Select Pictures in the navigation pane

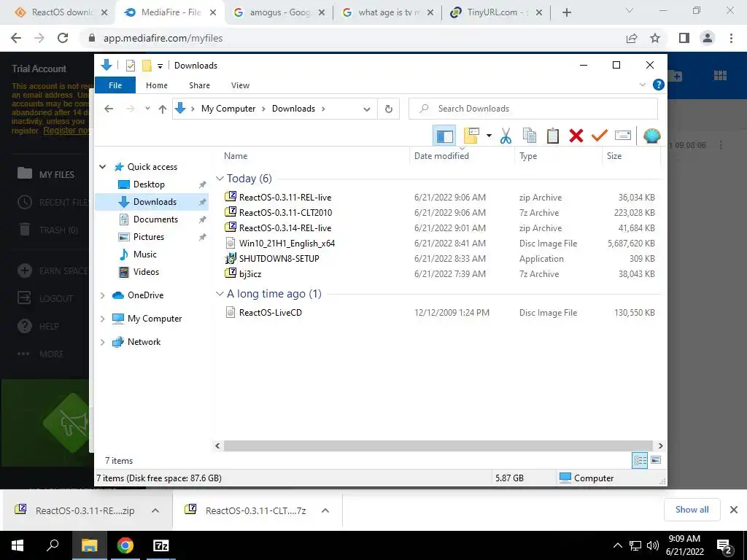149,237
